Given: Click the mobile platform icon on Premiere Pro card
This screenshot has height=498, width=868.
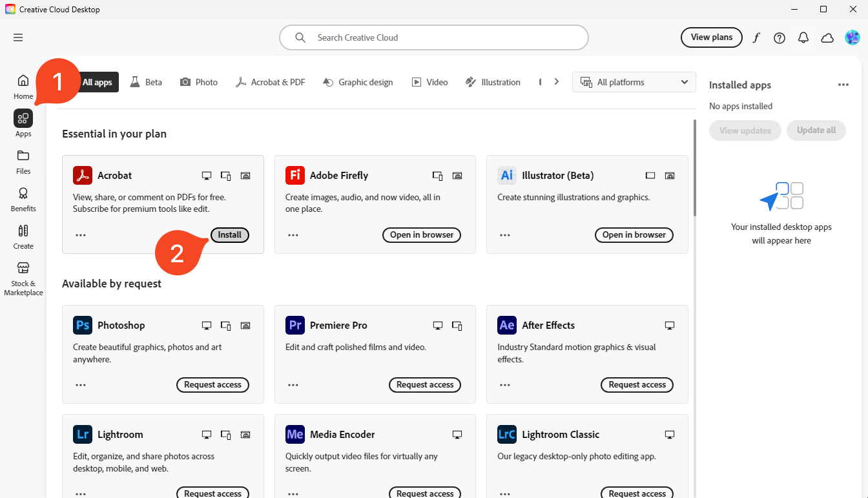Looking at the screenshot, I should (x=457, y=326).
